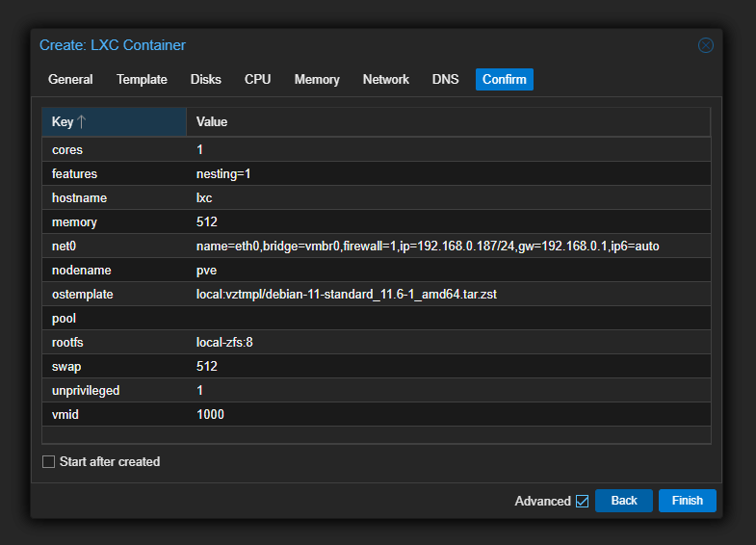Click the Value column header
Viewport: 756px width, 545px height.
(447, 122)
